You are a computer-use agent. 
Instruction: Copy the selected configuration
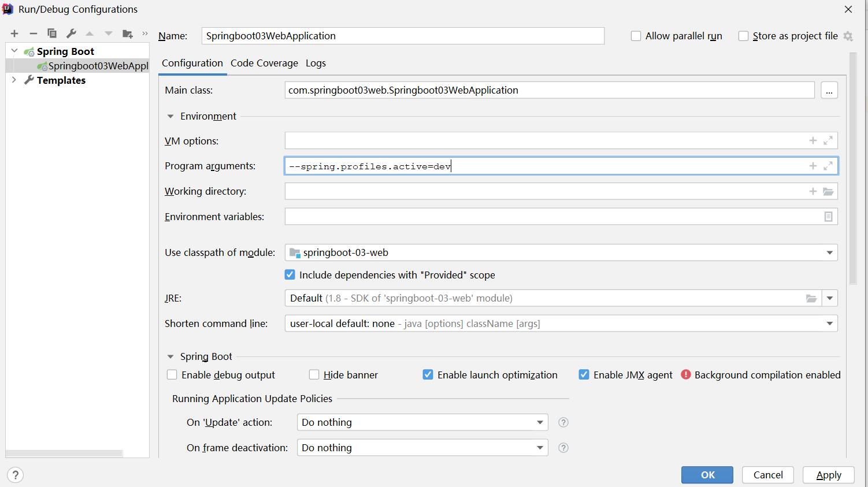(x=52, y=34)
